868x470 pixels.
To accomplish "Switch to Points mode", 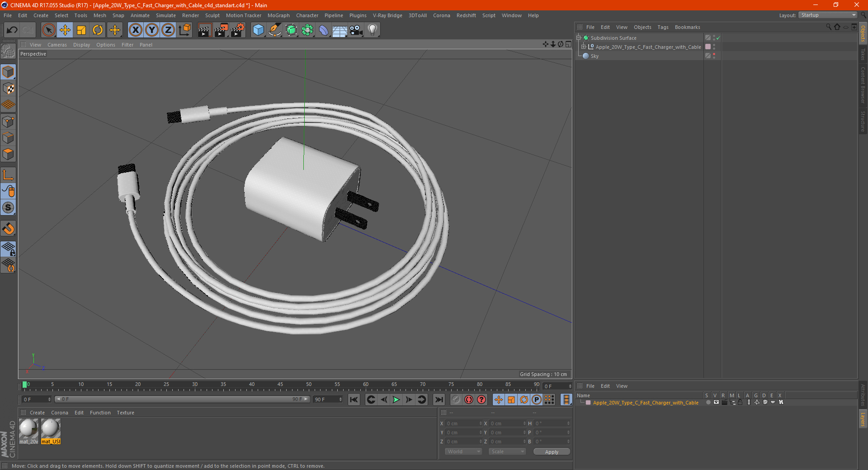I will coord(8,122).
